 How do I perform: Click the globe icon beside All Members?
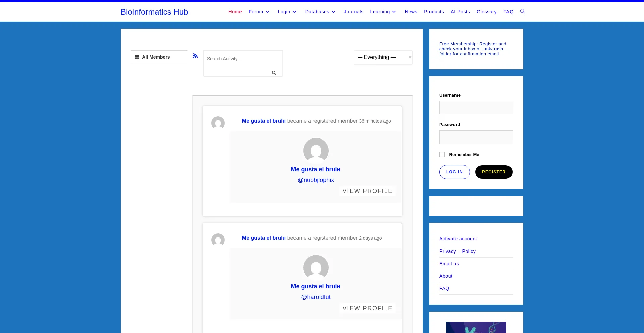(x=137, y=57)
